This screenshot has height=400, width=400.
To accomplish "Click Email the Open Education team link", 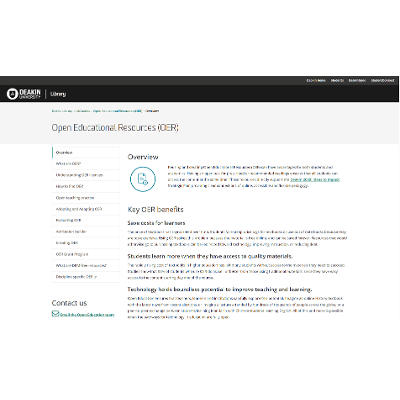I will pos(87,315).
